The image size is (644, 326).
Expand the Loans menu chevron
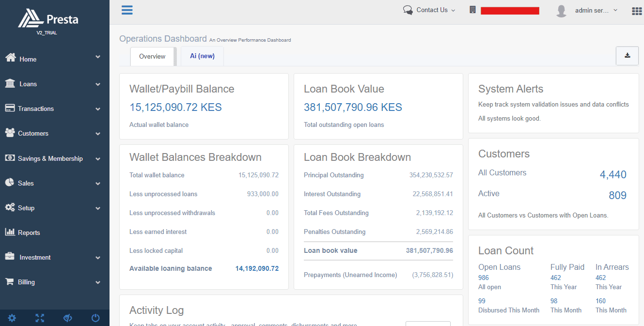tap(98, 84)
